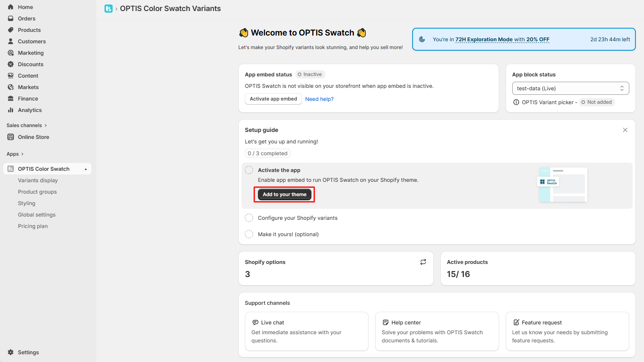Click the Feature request edit icon
Viewport: 644px width, 362px height.
[516, 322]
